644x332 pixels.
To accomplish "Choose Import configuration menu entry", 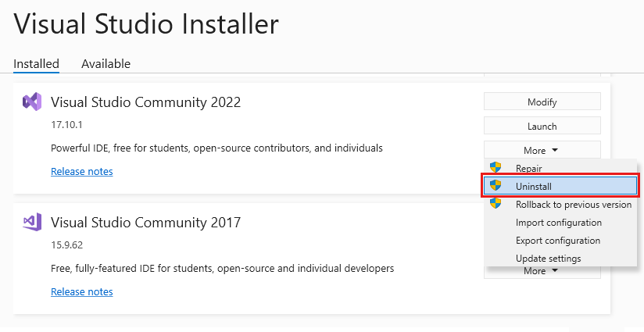I will [x=558, y=223].
